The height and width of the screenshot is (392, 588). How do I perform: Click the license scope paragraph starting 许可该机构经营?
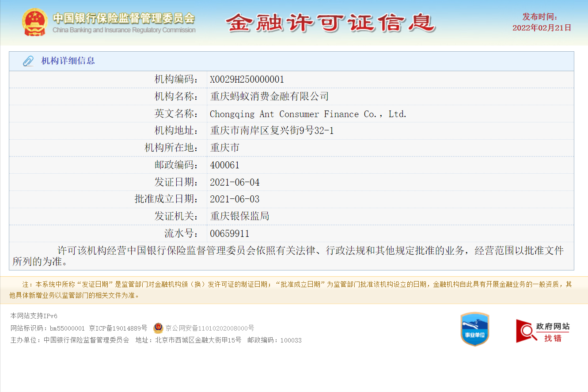(288, 256)
